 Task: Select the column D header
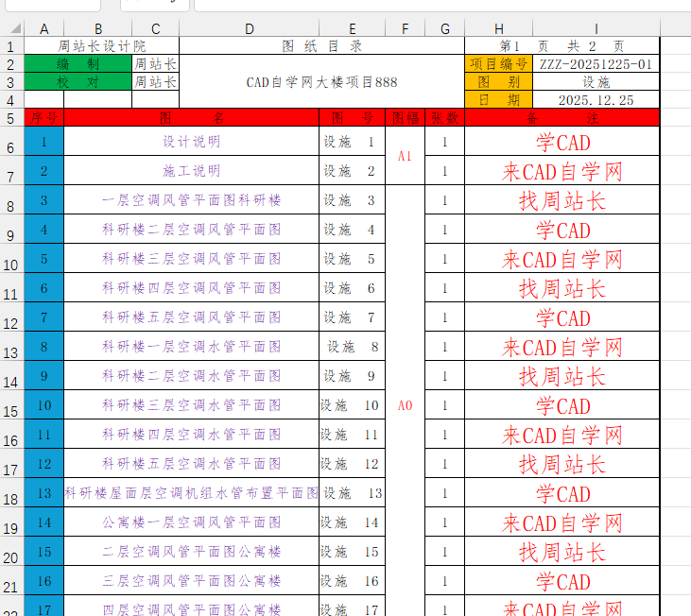click(250, 28)
